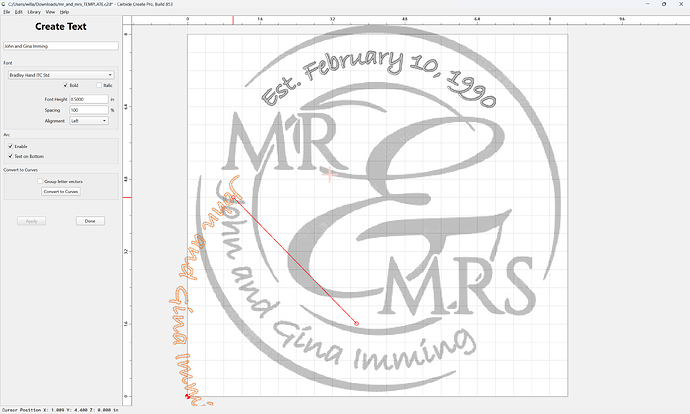
Task: Click the Create Text panel heading
Action: tap(61, 26)
